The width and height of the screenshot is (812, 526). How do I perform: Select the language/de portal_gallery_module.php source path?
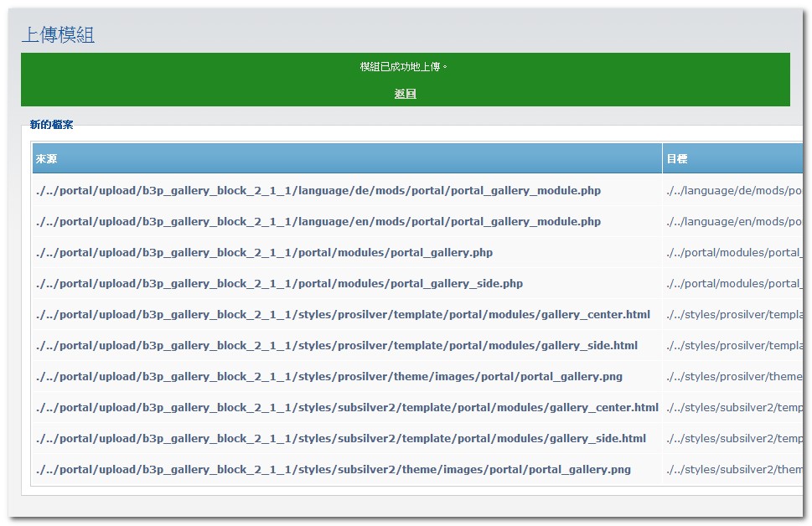318,191
